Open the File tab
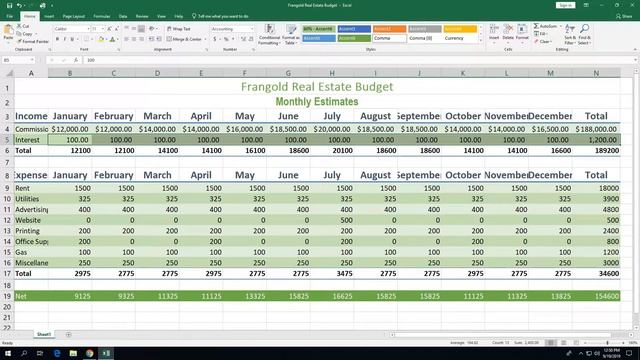640x360 pixels. [9, 16]
